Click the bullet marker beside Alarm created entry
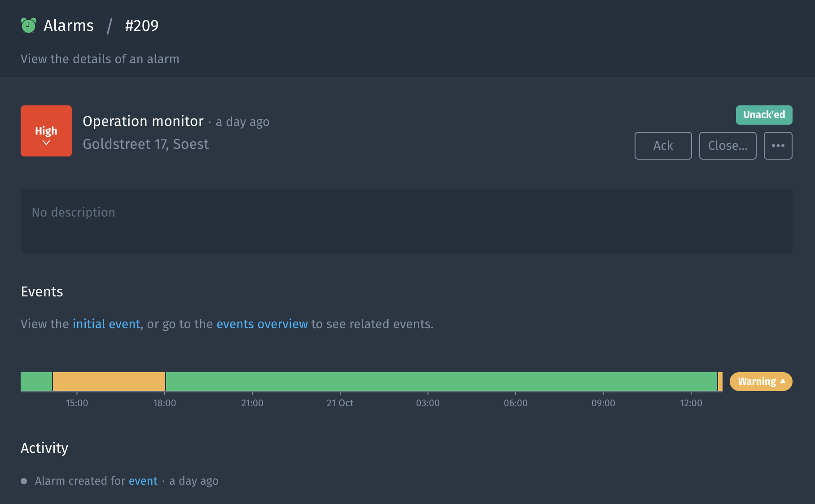The image size is (815, 504). [x=25, y=481]
